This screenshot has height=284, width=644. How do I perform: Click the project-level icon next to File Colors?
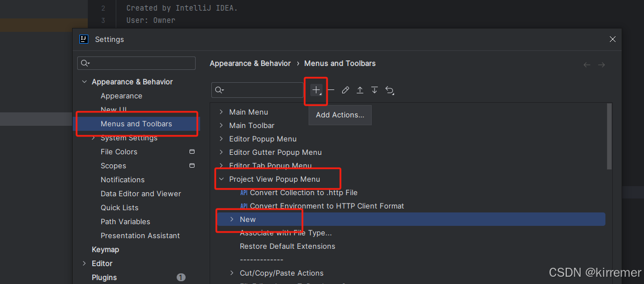[x=191, y=152]
